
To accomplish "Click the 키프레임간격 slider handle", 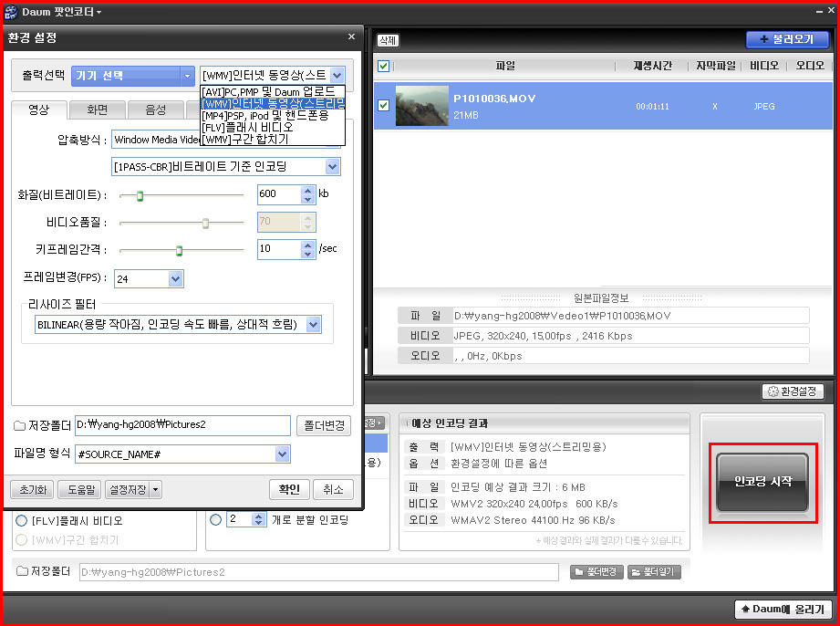I will tap(180, 250).
